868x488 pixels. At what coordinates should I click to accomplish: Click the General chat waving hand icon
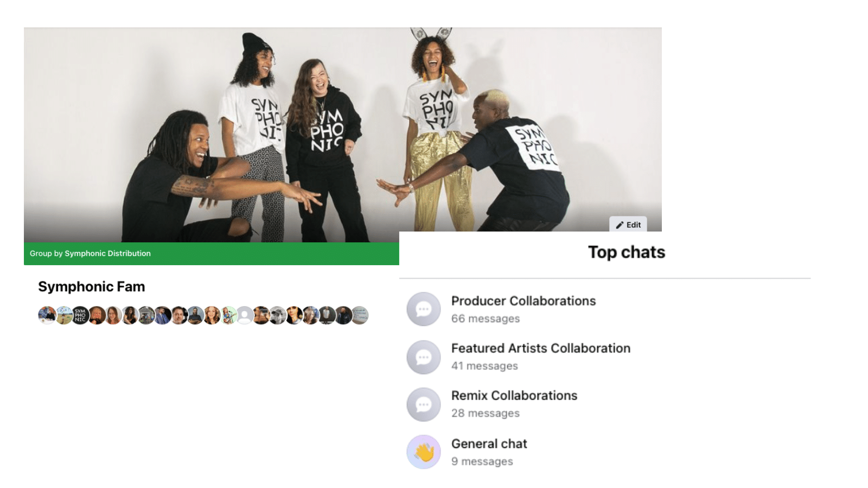(x=424, y=452)
